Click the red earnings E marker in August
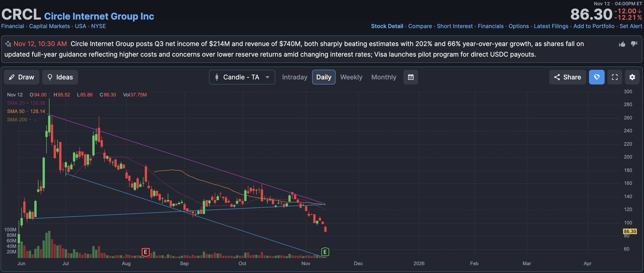Screen dimensions: 644x273 [145, 252]
